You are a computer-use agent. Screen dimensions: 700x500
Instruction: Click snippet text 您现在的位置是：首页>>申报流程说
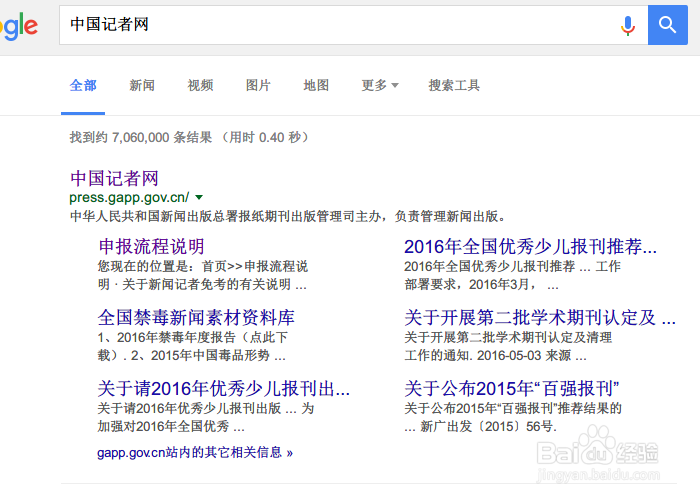[x=203, y=267]
